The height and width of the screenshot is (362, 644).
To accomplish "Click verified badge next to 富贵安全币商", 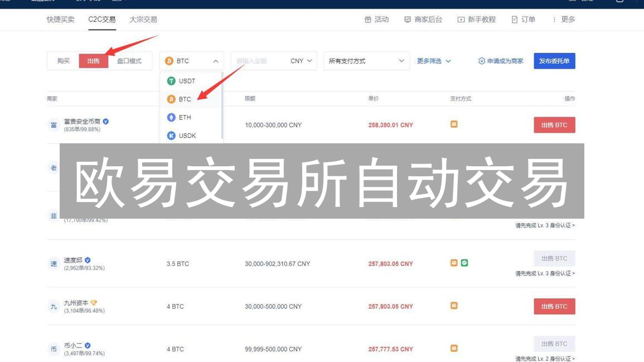I will coord(106,121).
